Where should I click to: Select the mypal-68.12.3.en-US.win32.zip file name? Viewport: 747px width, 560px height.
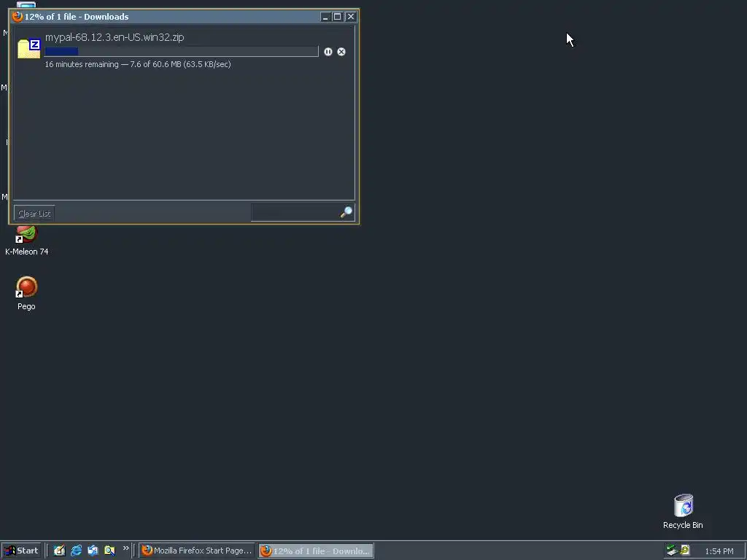pyautogui.click(x=115, y=37)
